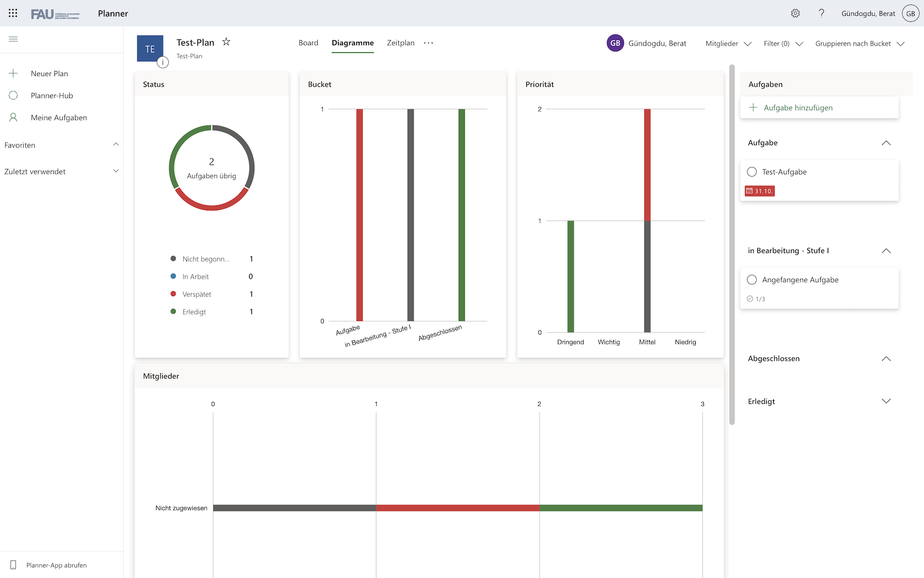The width and height of the screenshot is (924, 578).
Task: Open the app launcher waffle icon
Action: point(13,13)
